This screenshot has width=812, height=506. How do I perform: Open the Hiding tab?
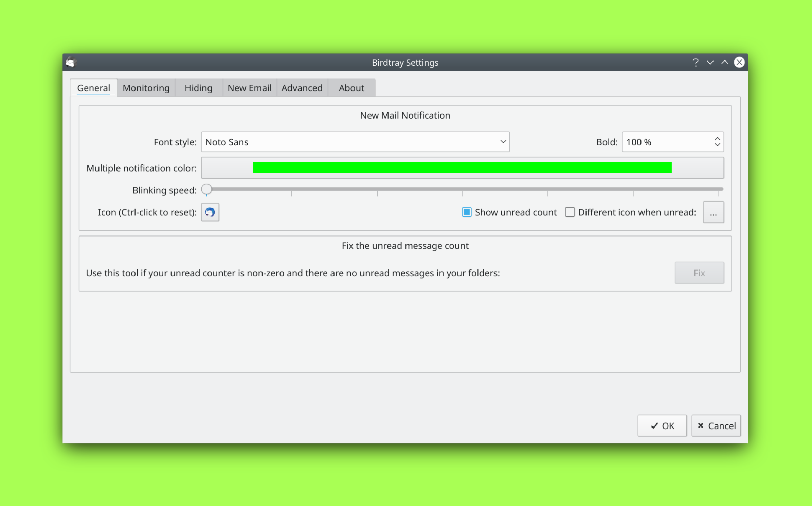coord(199,88)
